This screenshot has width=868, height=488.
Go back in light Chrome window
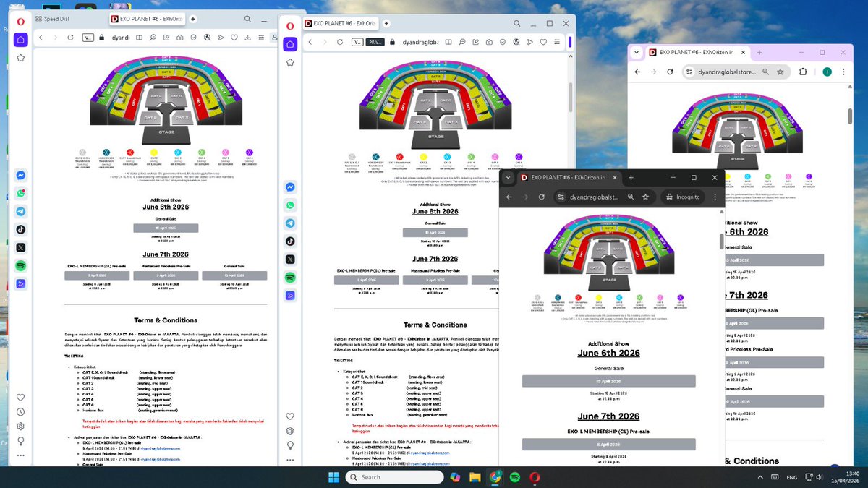pos(637,72)
